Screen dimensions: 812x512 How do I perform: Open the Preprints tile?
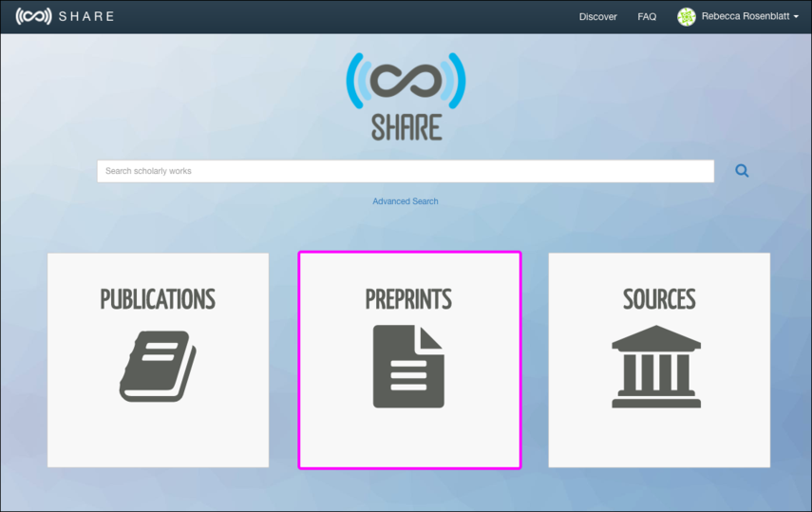pos(409,360)
